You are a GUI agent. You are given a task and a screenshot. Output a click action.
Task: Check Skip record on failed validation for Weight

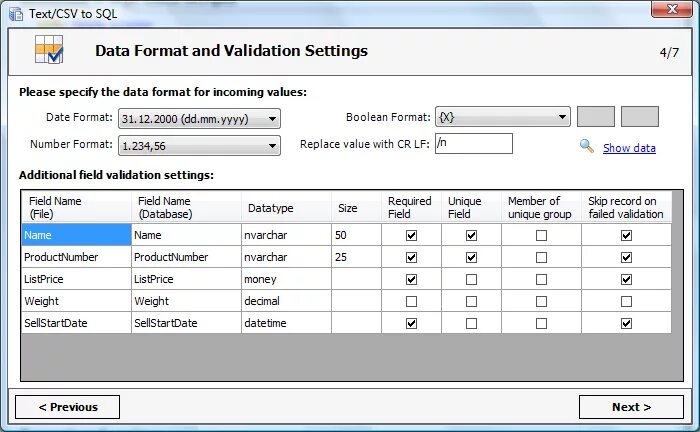626,301
